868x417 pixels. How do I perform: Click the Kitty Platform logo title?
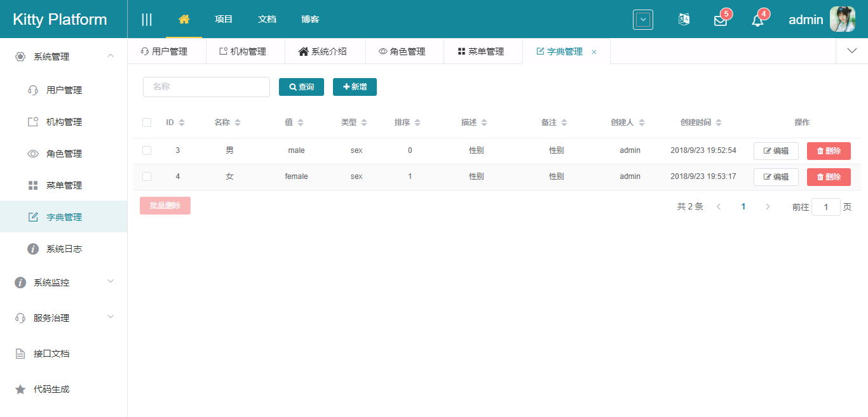(60, 20)
